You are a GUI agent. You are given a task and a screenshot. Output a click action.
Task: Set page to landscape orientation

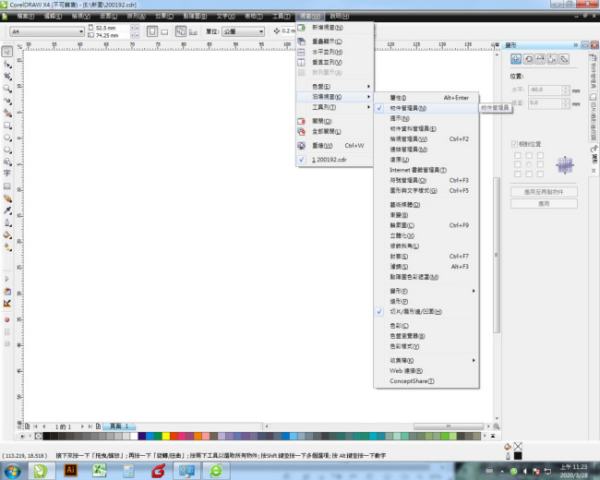click(165, 32)
